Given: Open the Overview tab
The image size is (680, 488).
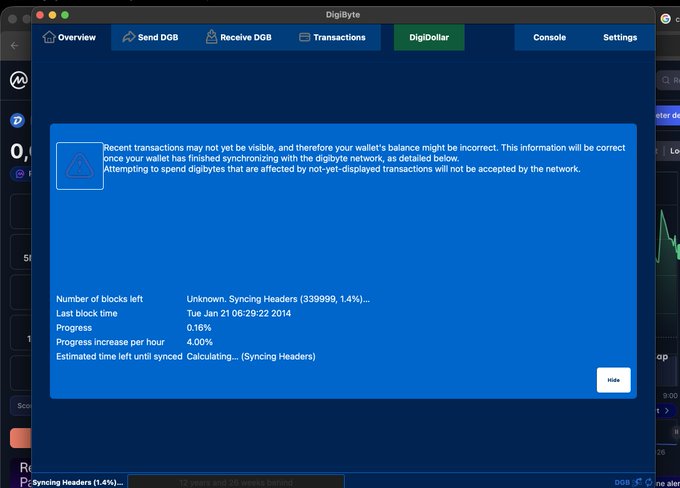Looking at the screenshot, I should point(71,37).
